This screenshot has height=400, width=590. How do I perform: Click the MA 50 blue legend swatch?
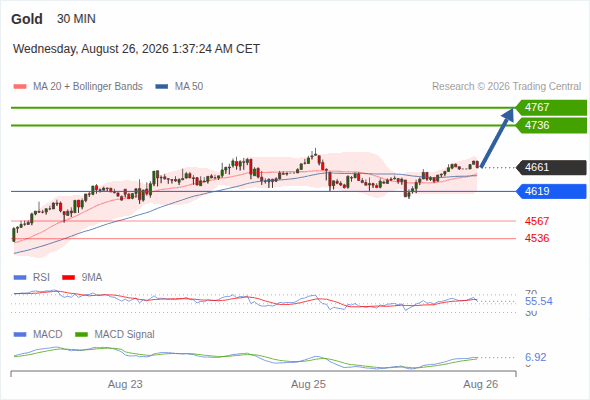pyautogui.click(x=161, y=87)
